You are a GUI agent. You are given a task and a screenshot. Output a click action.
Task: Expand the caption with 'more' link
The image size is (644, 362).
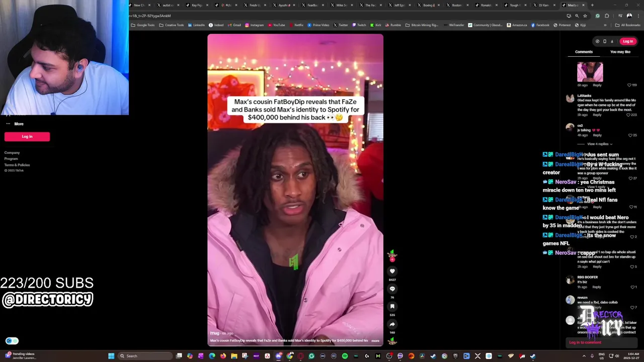(x=375, y=341)
